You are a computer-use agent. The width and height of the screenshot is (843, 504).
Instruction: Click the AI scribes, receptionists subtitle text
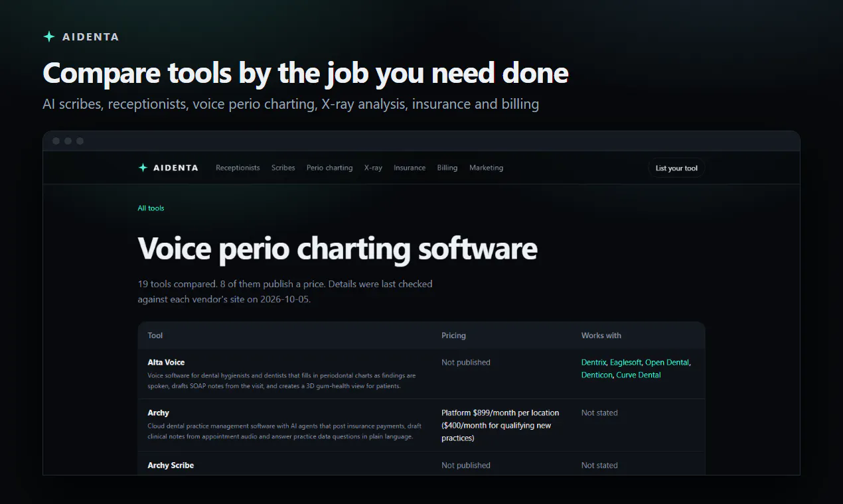coord(291,104)
